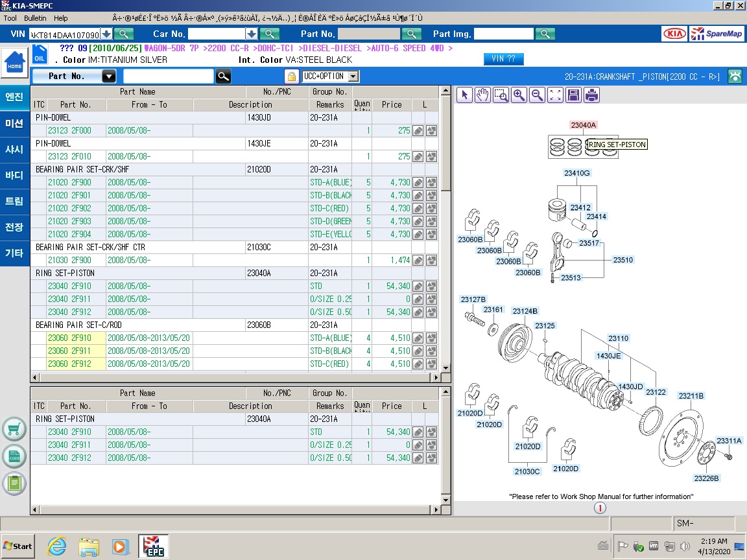Open the UCC+OPTION dropdown
The image size is (747, 560).
(x=353, y=76)
